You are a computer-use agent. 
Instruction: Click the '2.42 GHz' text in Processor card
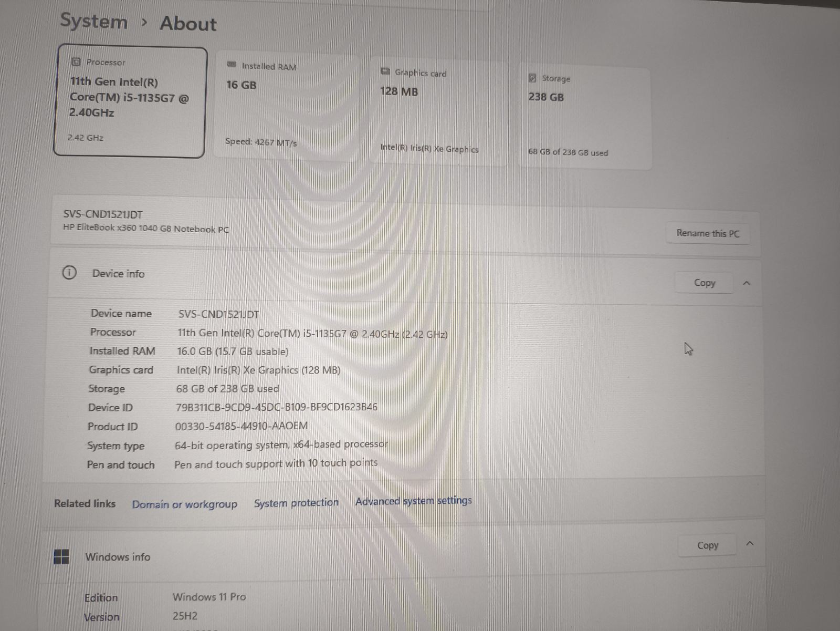tap(85, 138)
